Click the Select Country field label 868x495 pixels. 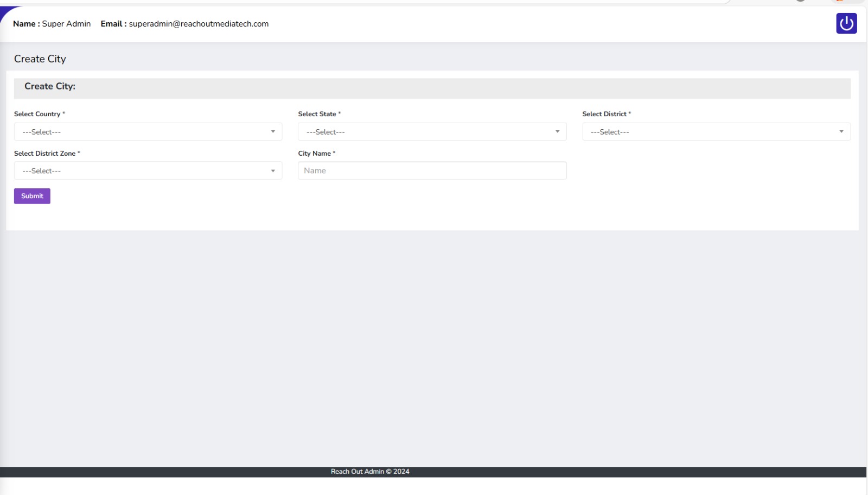37,114
